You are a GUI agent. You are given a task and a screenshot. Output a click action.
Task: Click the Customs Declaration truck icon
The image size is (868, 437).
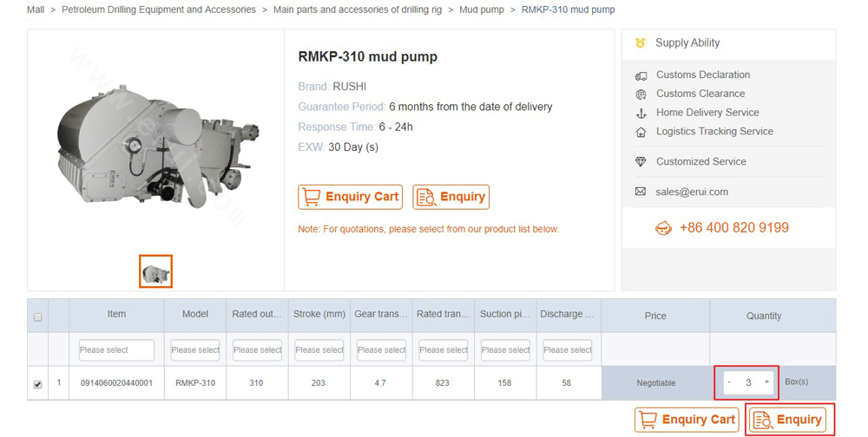point(641,75)
